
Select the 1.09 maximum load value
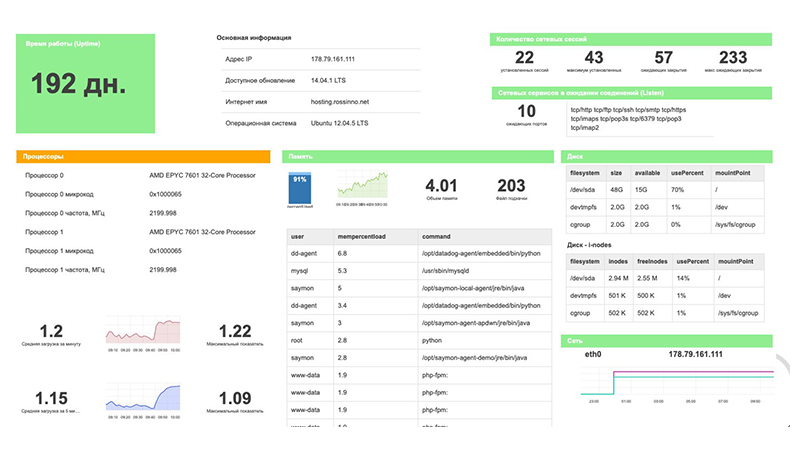235,398
